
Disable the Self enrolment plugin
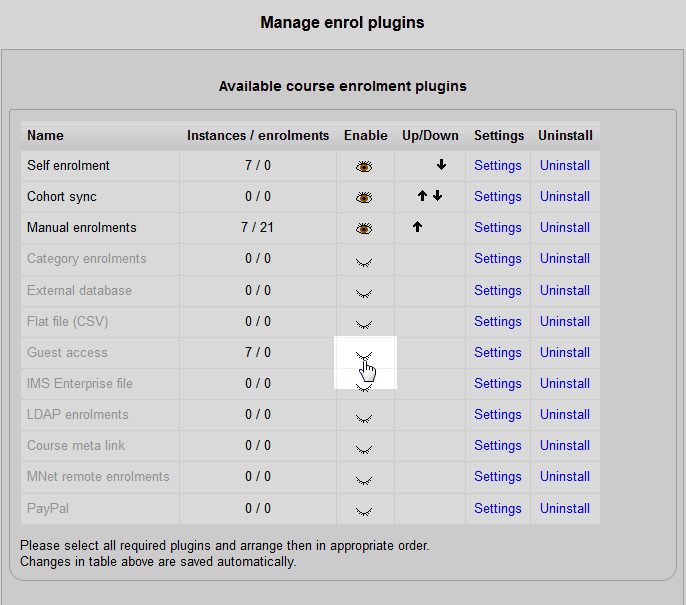pyautogui.click(x=364, y=166)
